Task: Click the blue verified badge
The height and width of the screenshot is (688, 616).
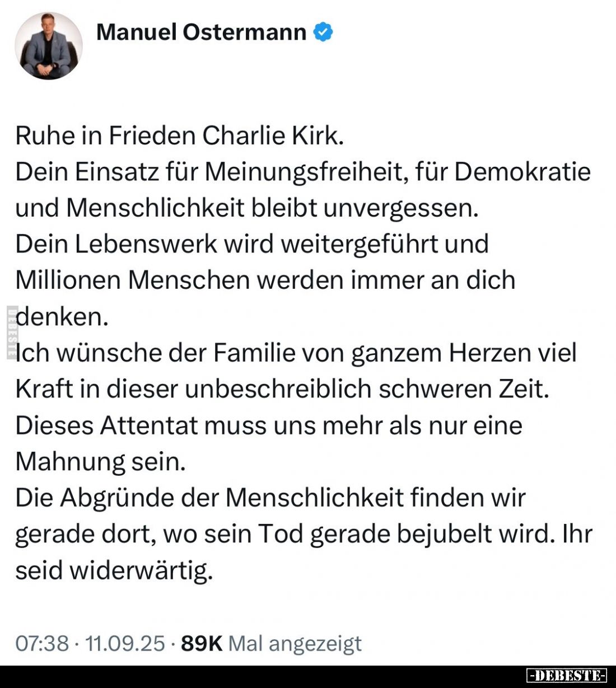Action: 323,32
